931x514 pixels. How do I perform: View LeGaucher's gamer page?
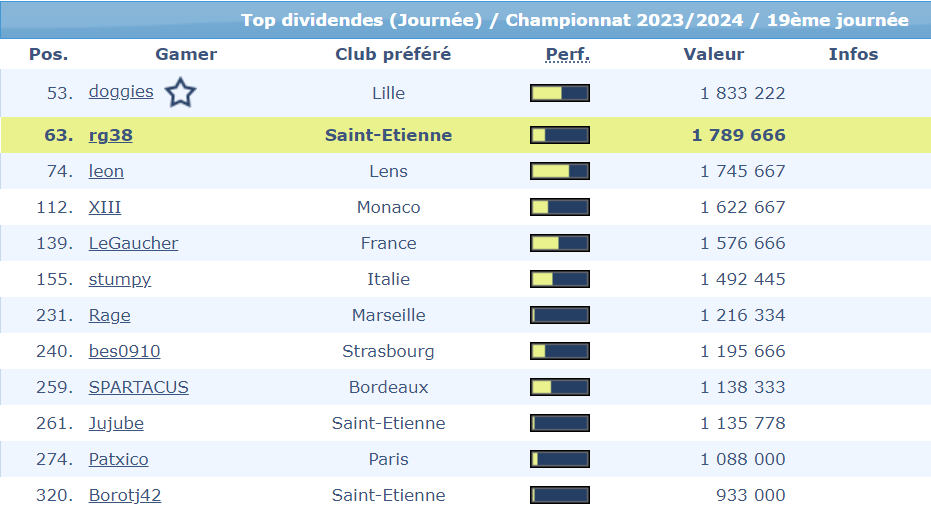click(133, 243)
